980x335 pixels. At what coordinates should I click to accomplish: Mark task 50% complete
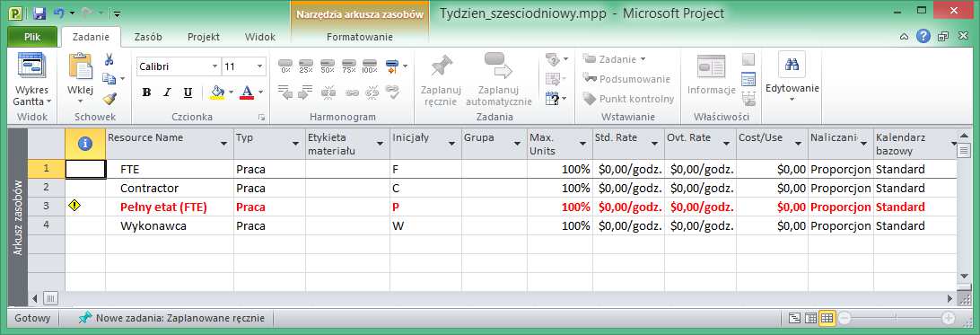point(328,66)
